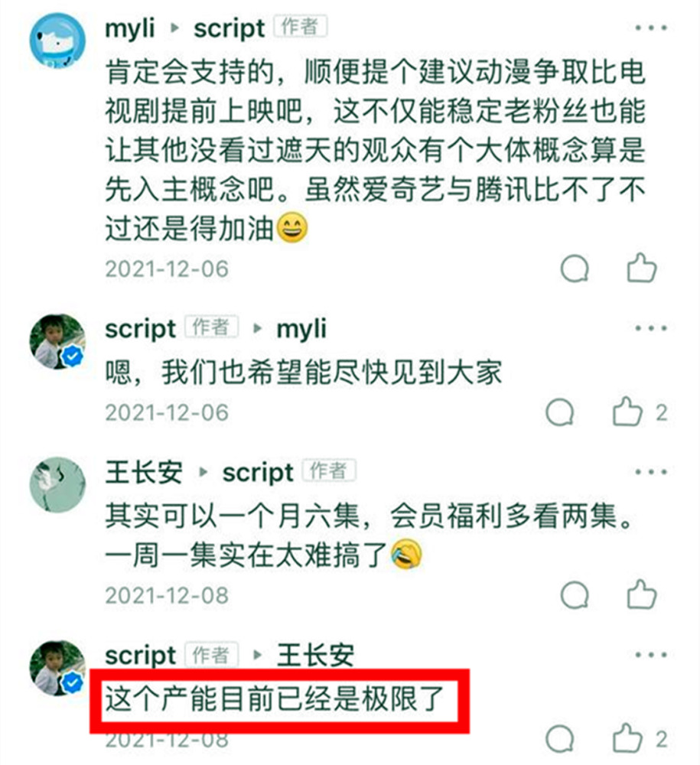700x765 pixels.
Task: Open more options on script's reply to myli
Action: pos(651,328)
